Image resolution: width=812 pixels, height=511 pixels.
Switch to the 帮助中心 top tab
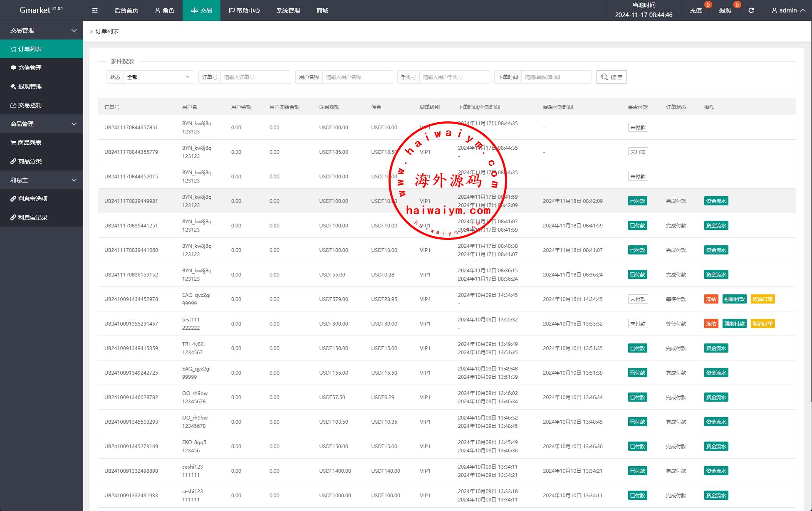point(244,10)
